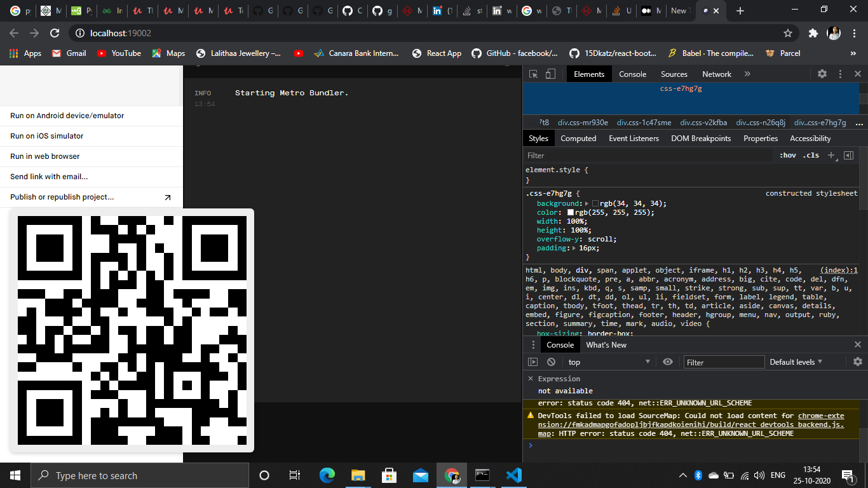Open the console drawer three-dot menu
The width and height of the screenshot is (868, 488).
(533, 345)
